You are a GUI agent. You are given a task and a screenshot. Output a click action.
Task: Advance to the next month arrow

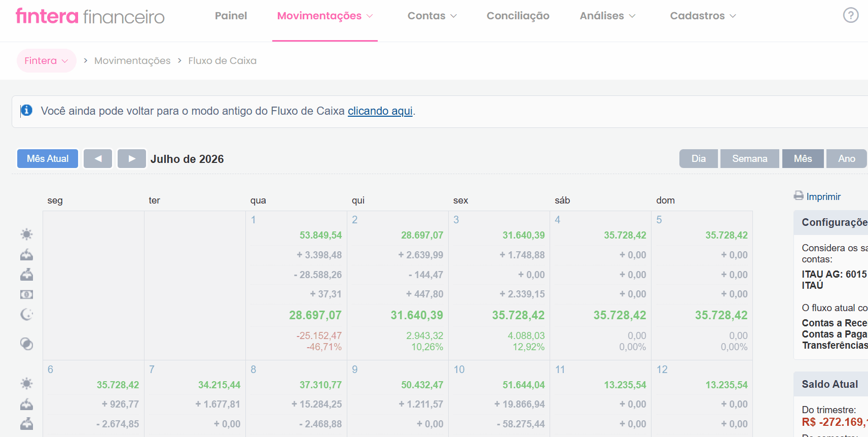point(132,158)
